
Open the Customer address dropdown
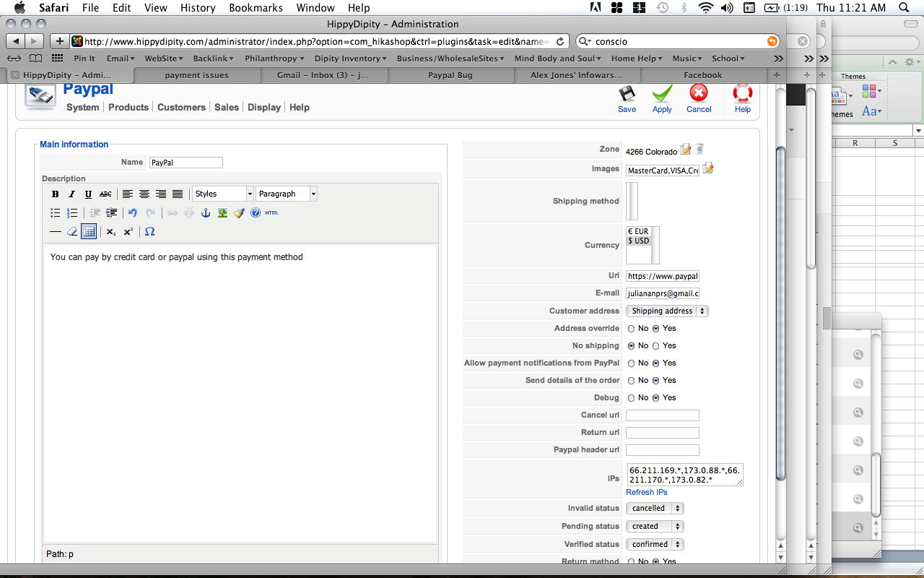point(667,311)
